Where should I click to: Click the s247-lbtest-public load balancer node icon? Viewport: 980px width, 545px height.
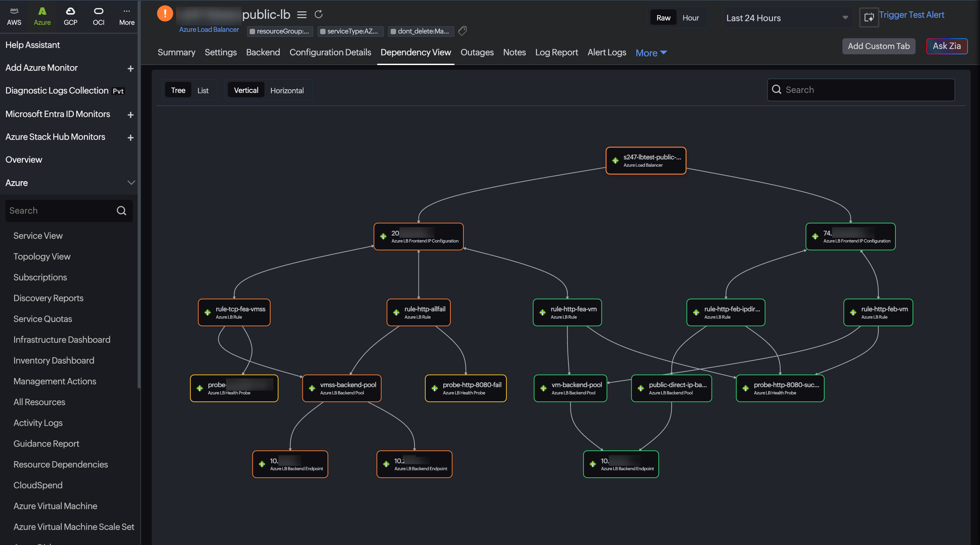615,161
